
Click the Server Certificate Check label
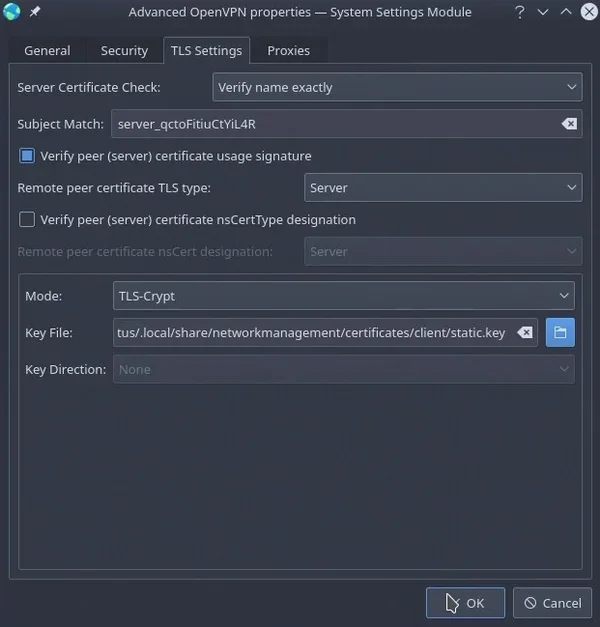tap(89, 87)
